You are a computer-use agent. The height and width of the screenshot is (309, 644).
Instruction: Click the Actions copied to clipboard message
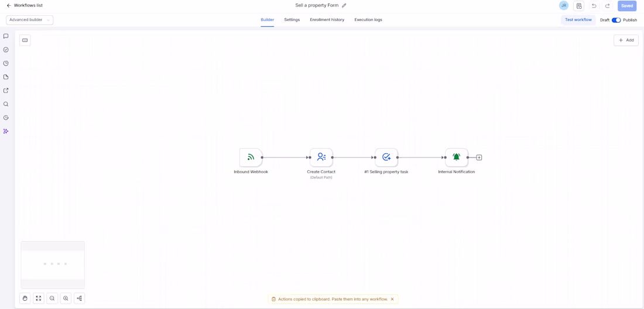[x=333, y=299]
